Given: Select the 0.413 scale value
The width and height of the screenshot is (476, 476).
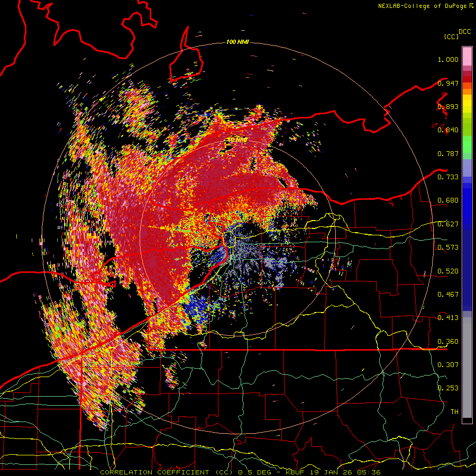Looking at the screenshot, I should point(448,318).
